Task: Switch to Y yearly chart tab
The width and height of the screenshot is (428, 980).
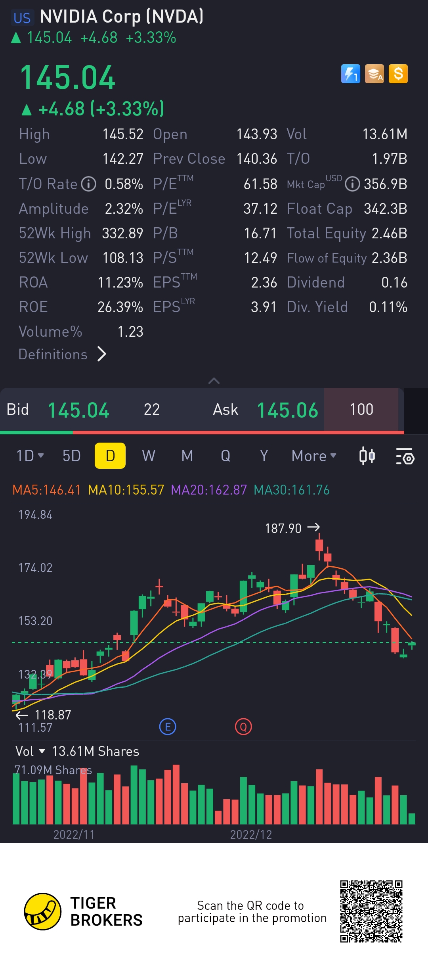Action: pos(264,456)
